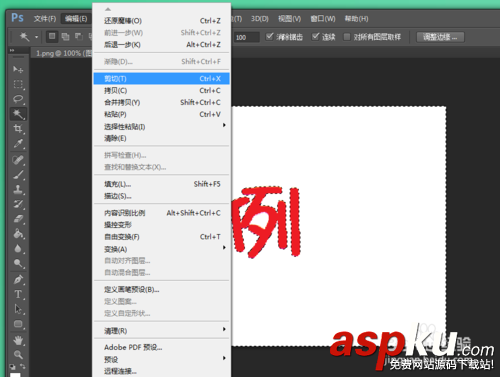
Task: Select the Healing Brush tool
Action: [x=18, y=160]
